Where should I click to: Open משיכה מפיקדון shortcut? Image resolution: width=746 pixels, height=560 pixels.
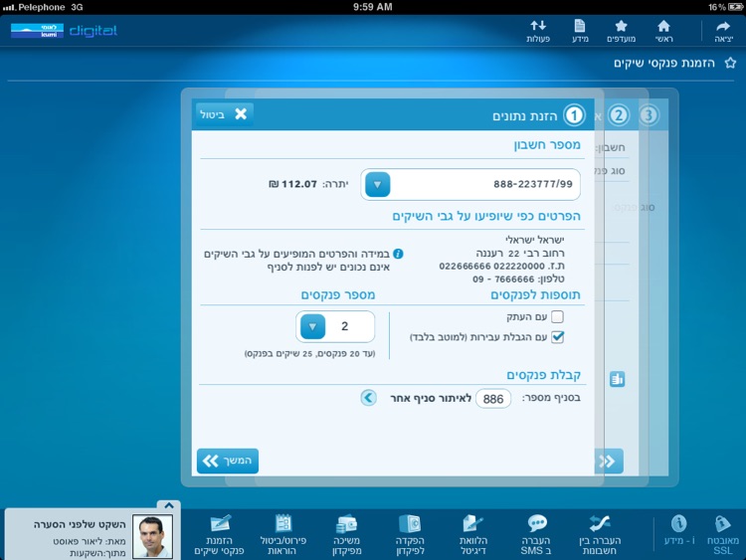(x=347, y=534)
